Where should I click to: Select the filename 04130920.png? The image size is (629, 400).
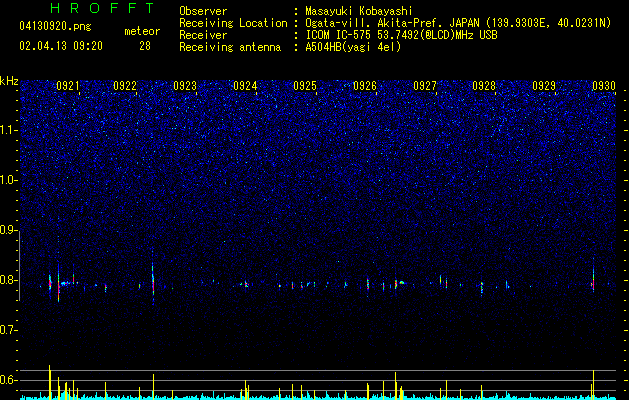[x=55, y=26]
